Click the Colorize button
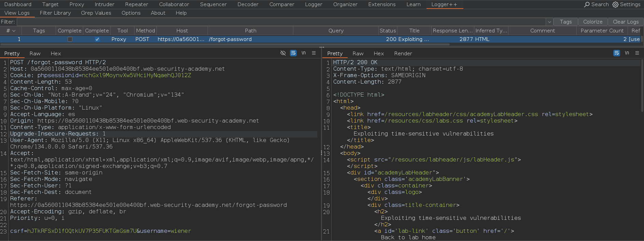 (593, 22)
